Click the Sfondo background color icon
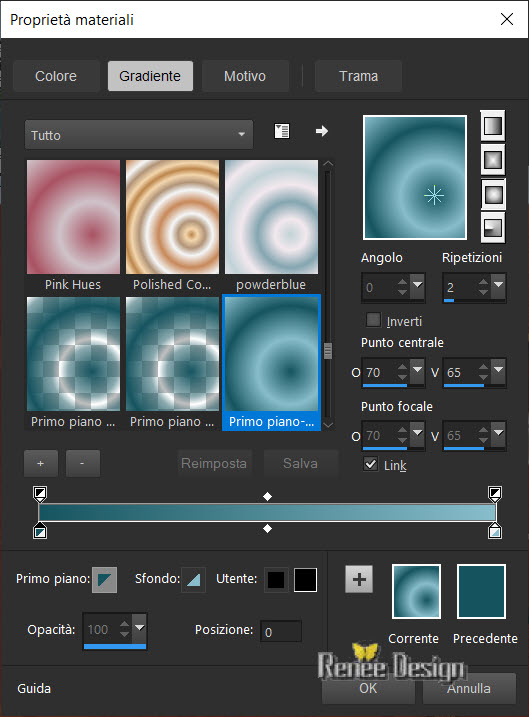The width and height of the screenshot is (529, 717). (193, 580)
